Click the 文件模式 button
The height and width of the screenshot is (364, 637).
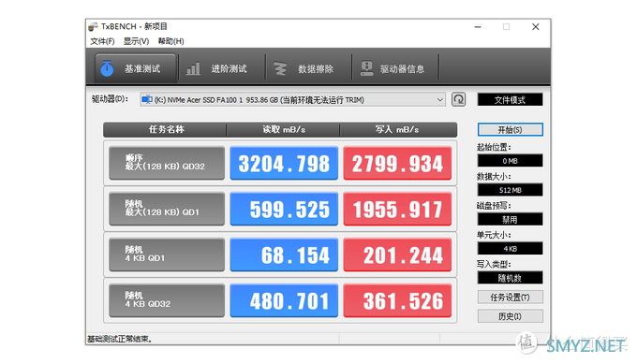pos(510,100)
